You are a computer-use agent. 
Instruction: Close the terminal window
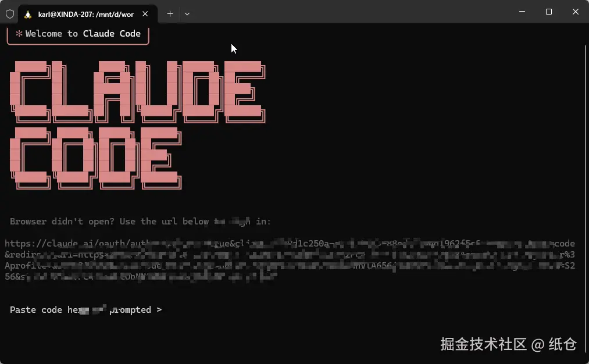point(576,12)
